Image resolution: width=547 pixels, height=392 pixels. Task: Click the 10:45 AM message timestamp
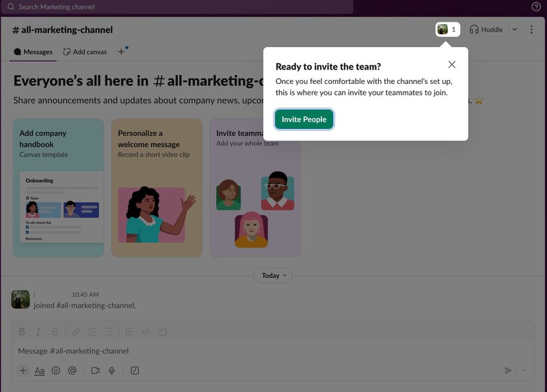85,295
